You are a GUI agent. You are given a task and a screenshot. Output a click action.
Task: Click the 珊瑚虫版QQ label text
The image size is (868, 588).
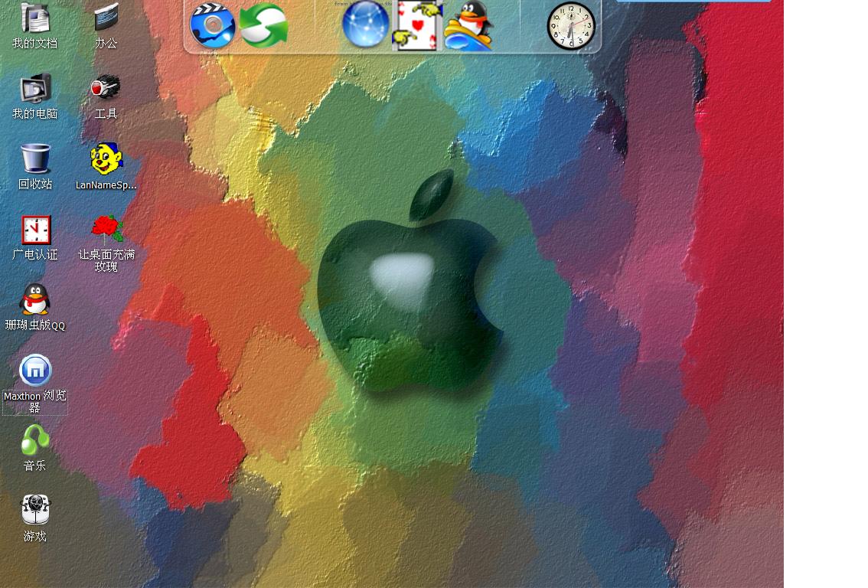click(35, 325)
